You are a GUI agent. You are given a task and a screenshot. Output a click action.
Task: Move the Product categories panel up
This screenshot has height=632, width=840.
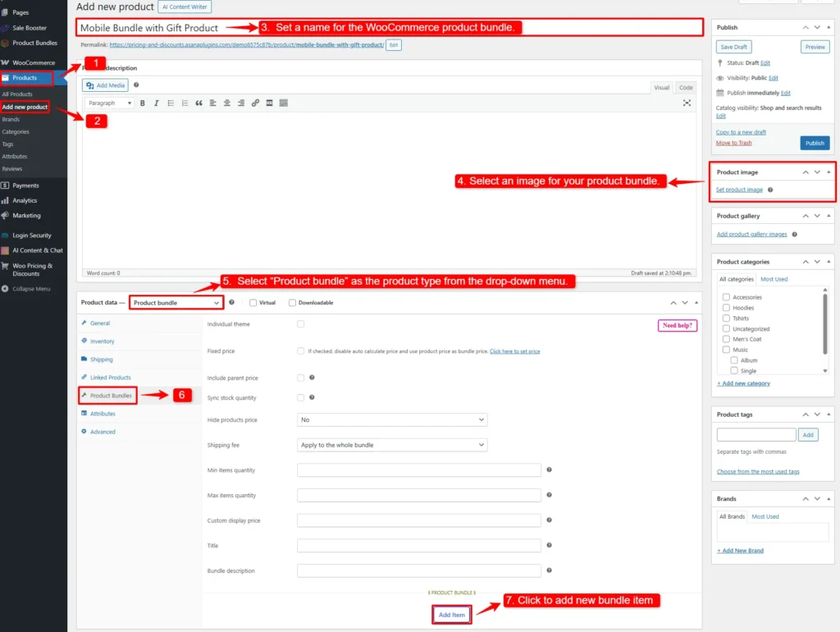pos(806,262)
